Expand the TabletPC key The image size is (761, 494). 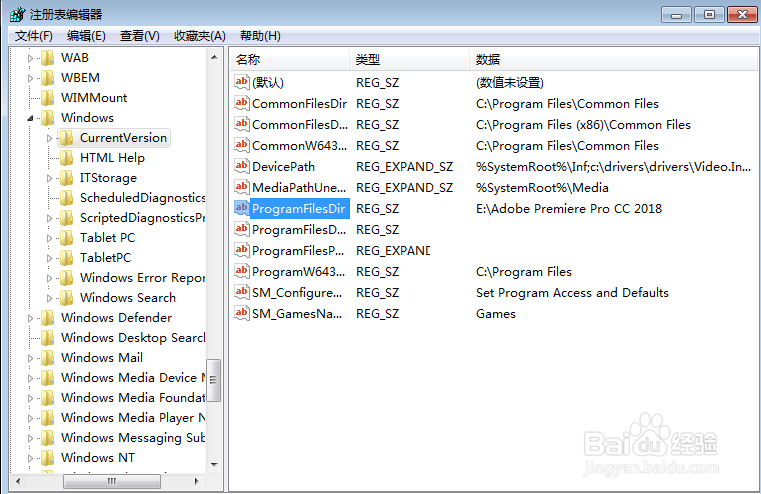click(49, 258)
